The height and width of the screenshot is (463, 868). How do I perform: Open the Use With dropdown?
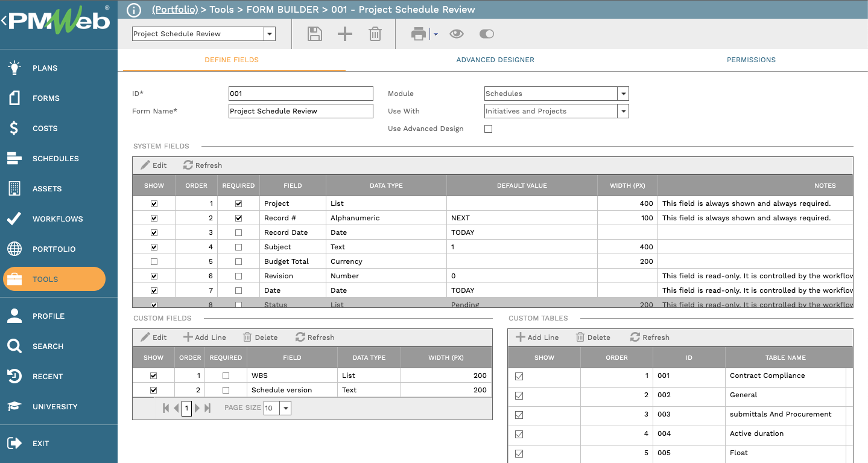click(623, 111)
